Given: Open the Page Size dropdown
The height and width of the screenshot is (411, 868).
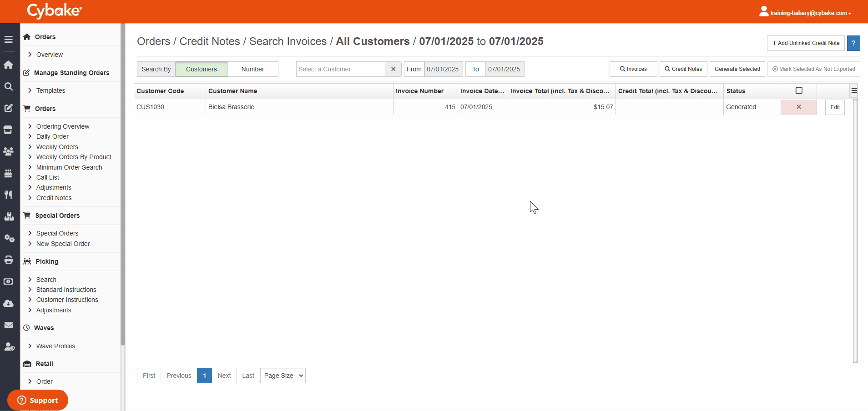Looking at the screenshot, I should click(x=283, y=376).
